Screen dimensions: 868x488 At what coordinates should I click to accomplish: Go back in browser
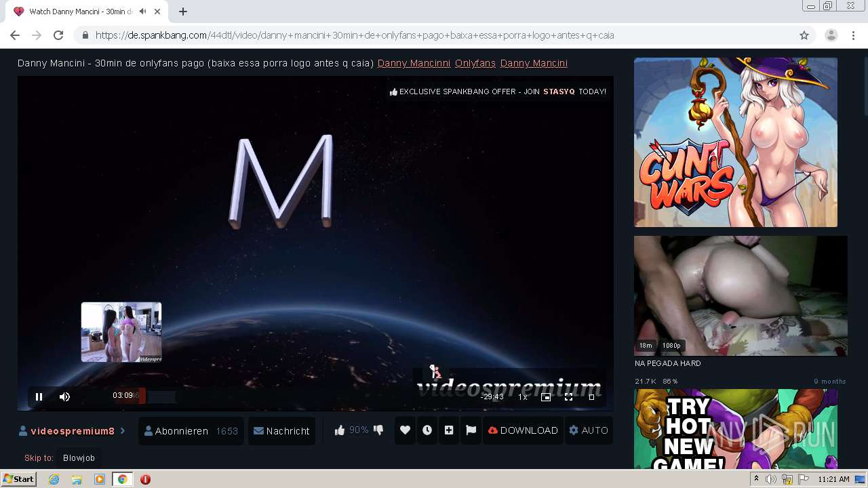click(x=15, y=35)
